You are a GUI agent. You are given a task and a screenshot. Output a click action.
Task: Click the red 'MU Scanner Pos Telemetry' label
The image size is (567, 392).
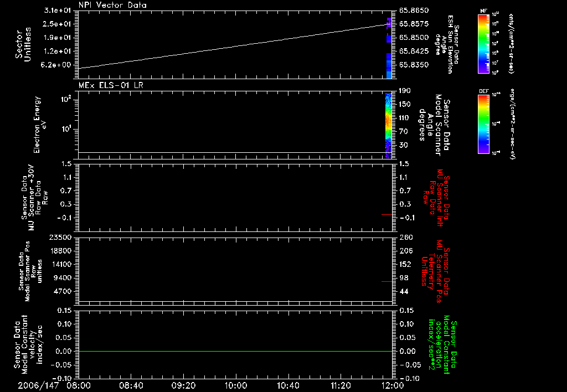coord(436,271)
